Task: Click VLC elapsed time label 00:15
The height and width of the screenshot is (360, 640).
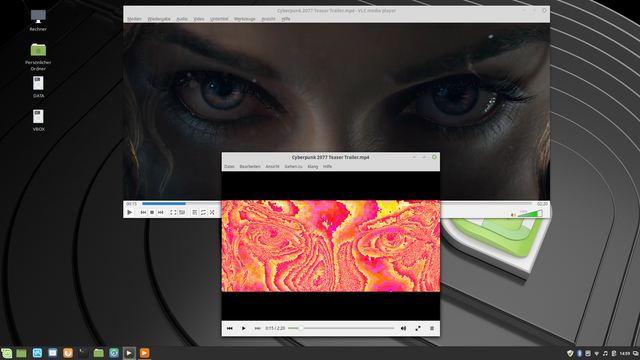Action: tap(131, 204)
